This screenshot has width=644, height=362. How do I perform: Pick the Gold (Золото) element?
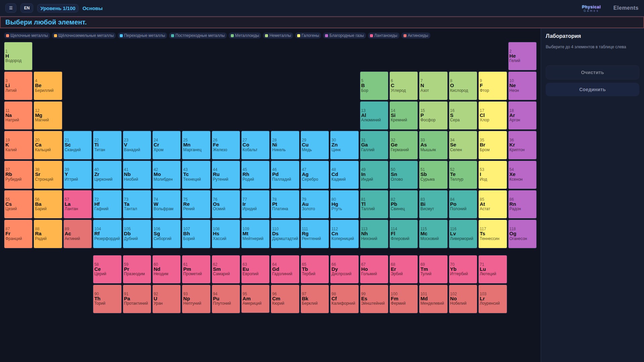pos(315,204)
